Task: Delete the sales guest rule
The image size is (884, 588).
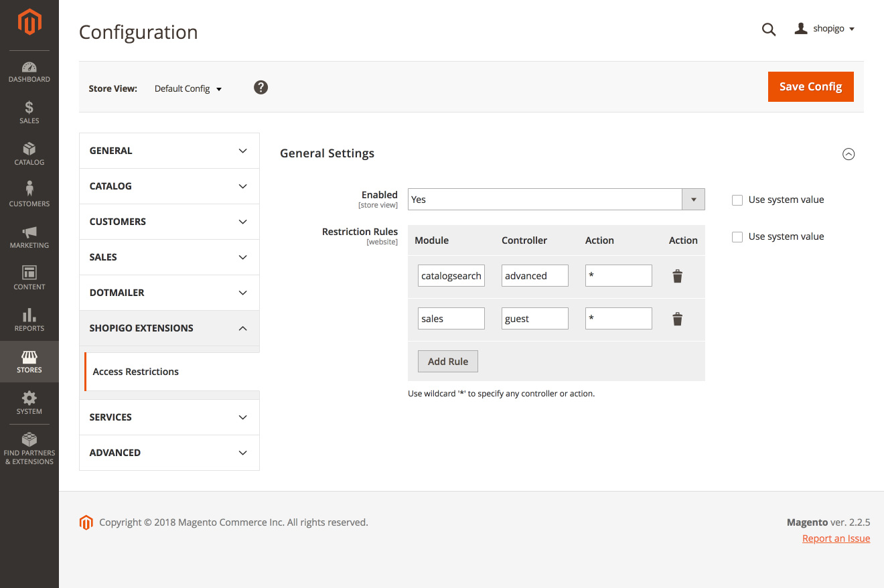Action: 677,319
